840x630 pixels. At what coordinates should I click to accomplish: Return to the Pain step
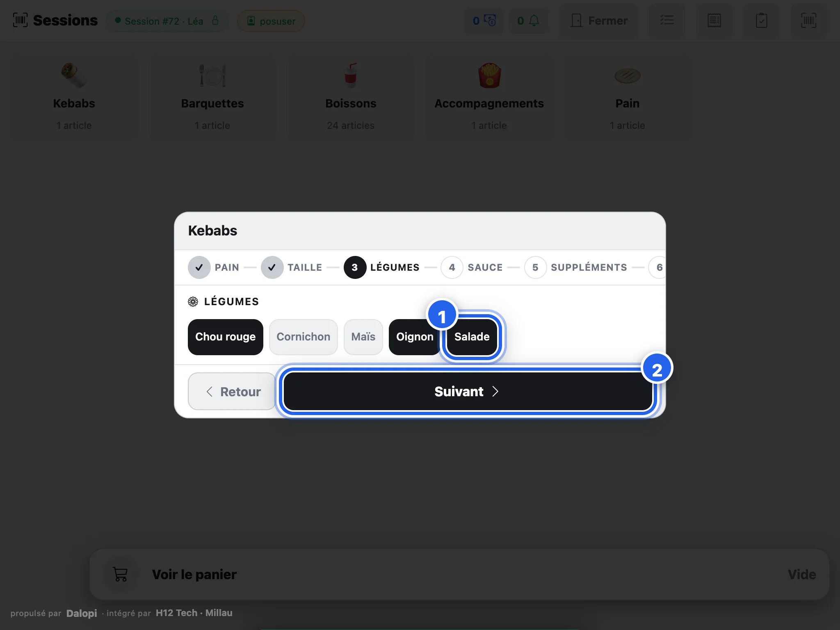click(x=214, y=267)
